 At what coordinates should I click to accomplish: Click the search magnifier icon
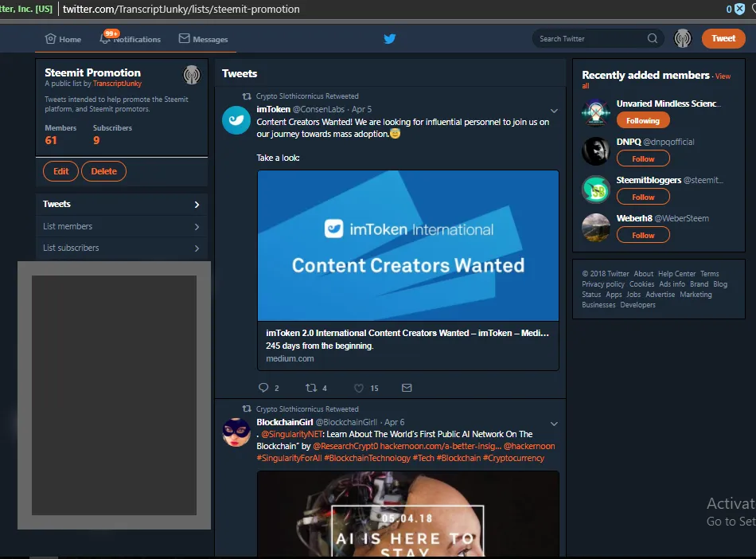653,38
